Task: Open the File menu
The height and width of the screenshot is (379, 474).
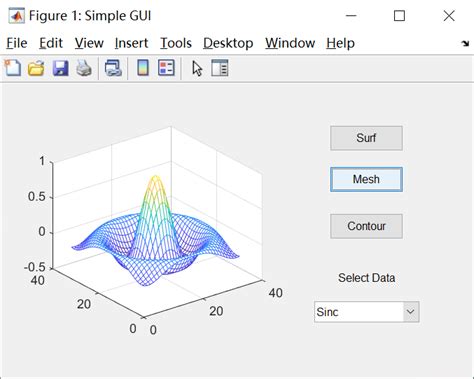Action: click(17, 43)
